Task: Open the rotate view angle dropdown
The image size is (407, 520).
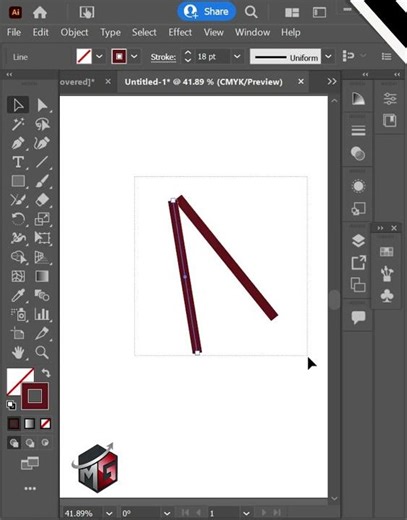Action: 167,513
